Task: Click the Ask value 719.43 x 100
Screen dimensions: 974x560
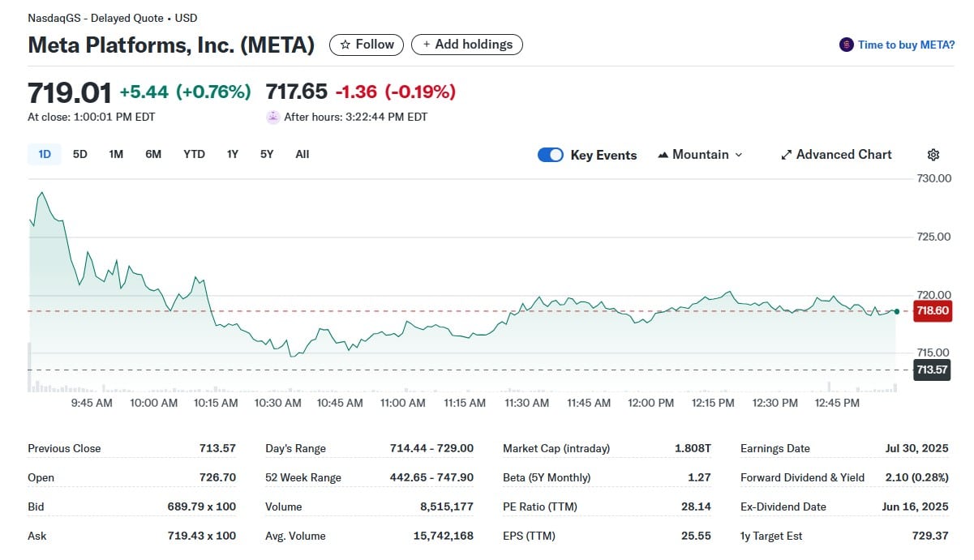Action: click(202, 536)
